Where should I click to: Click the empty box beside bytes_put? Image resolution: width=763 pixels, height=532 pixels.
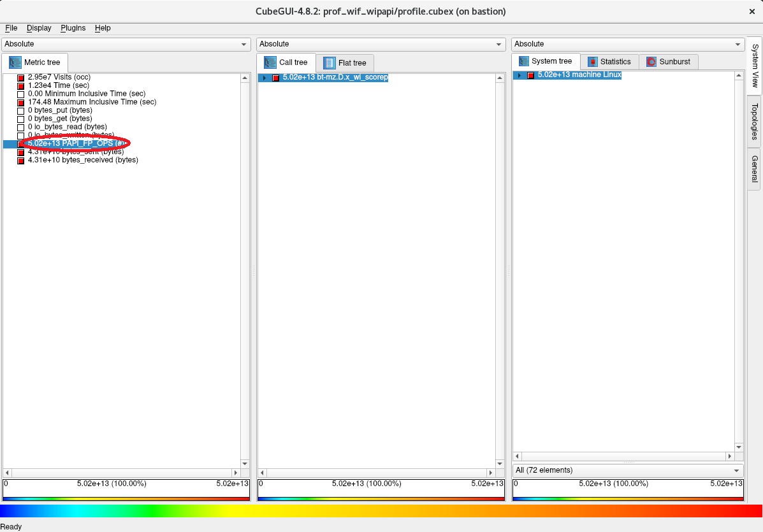pos(20,111)
